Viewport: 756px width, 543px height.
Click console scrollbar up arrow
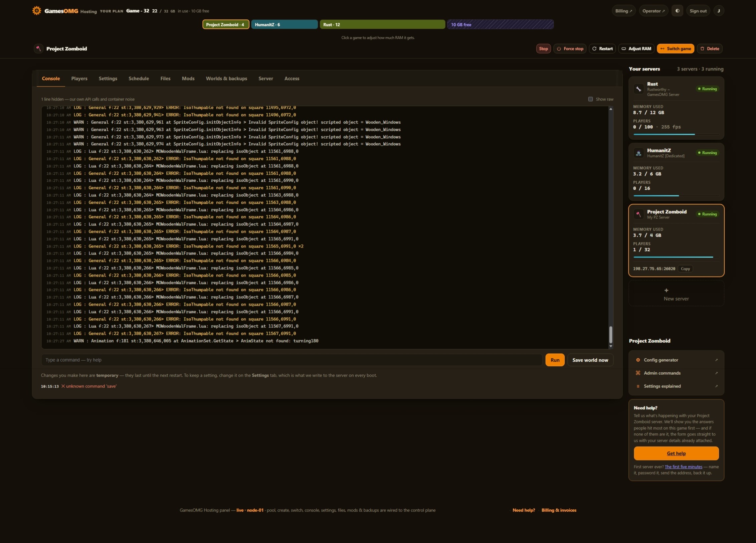click(x=611, y=109)
